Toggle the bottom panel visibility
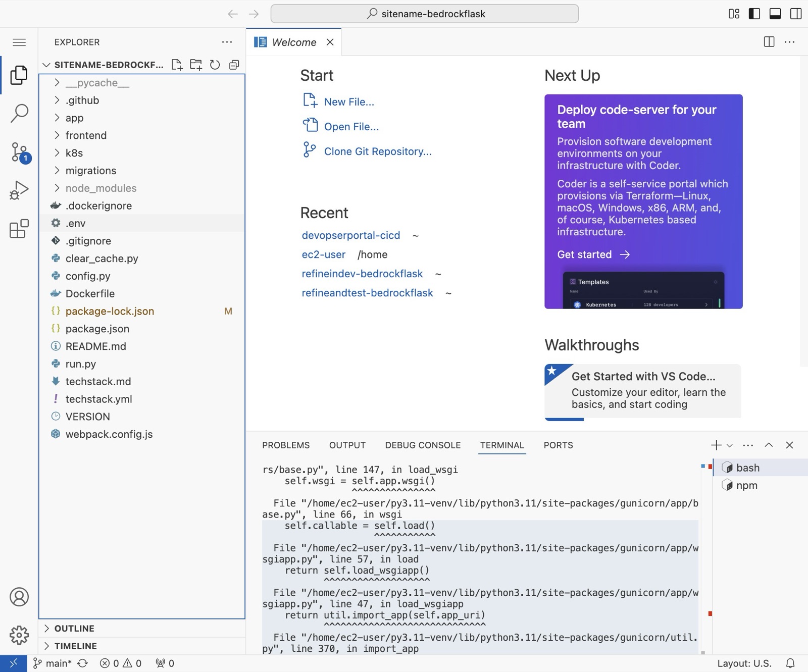The image size is (808, 672). tap(775, 14)
